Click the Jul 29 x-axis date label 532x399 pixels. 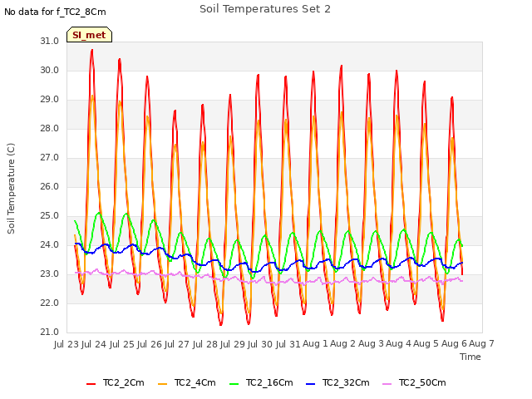(x=233, y=344)
